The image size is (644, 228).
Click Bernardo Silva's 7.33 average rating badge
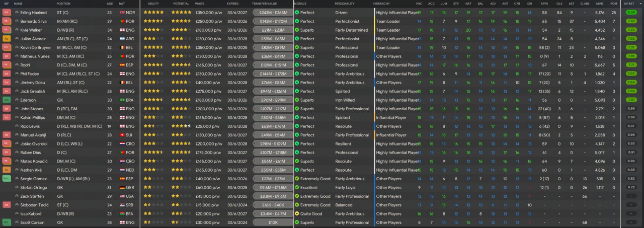pyautogui.click(x=631, y=21)
